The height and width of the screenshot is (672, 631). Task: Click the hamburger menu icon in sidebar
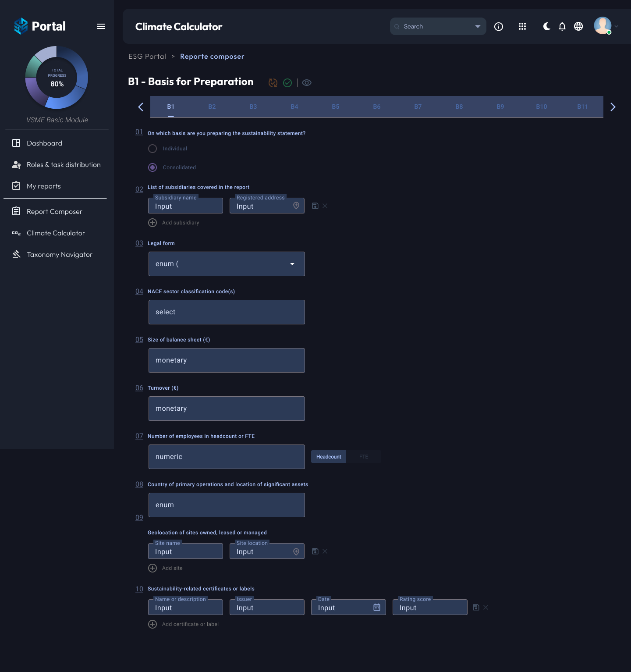[101, 26]
